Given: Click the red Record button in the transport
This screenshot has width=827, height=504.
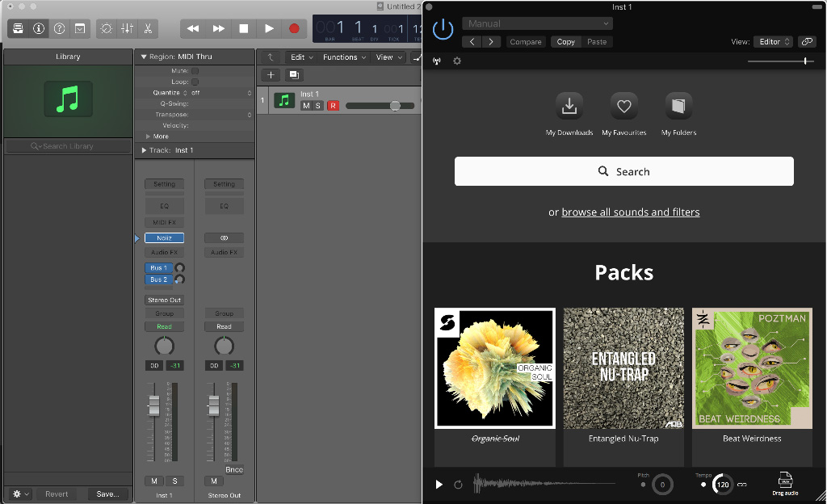Looking at the screenshot, I should tap(294, 27).
